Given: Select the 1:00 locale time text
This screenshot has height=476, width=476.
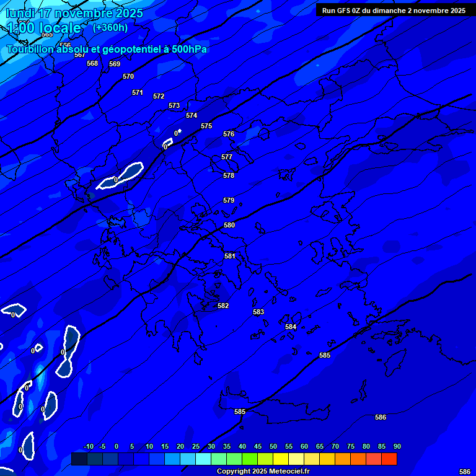Looking at the screenshot, I should 43,28.
